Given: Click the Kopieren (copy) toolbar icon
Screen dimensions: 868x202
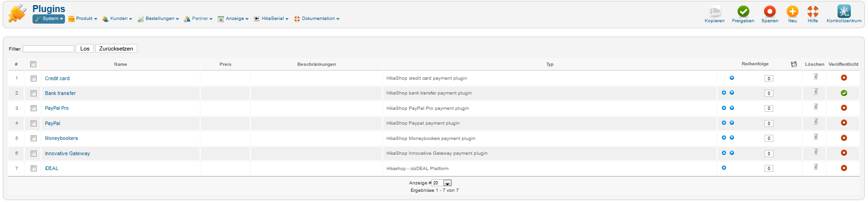Looking at the screenshot, I should [714, 12].
